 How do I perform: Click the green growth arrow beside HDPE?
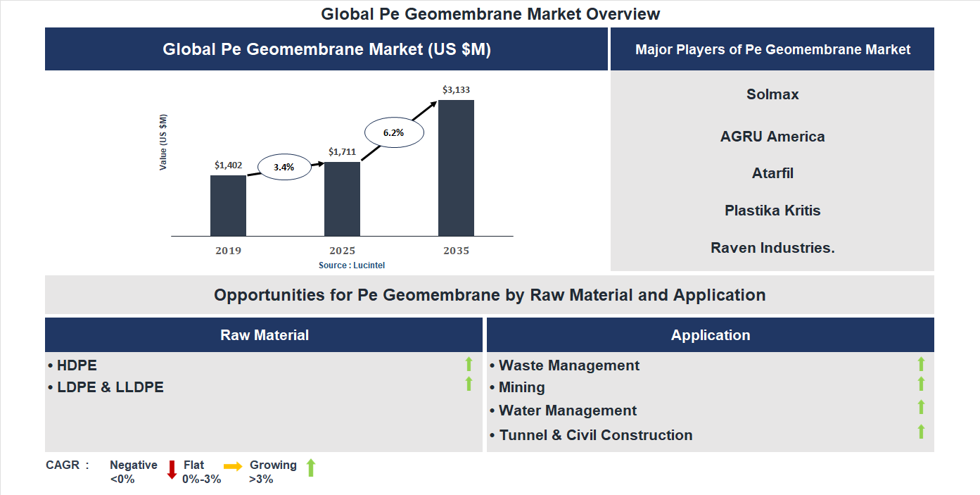[x=469, y=364]
